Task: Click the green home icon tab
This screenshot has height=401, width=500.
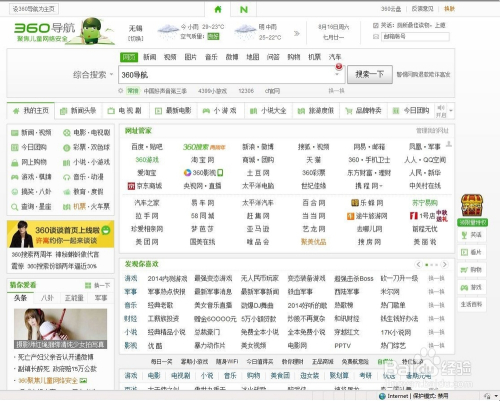Action: 218,9
